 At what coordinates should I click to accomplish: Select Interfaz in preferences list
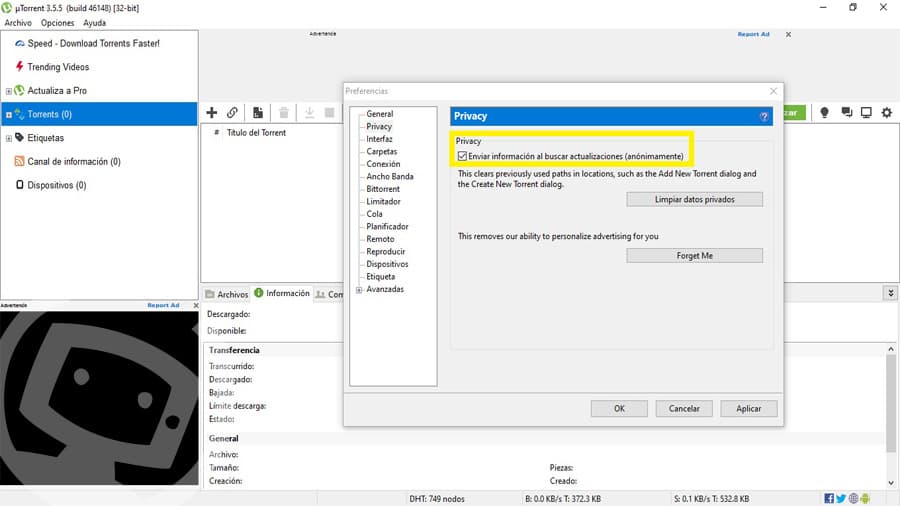(x=379, y=139)
